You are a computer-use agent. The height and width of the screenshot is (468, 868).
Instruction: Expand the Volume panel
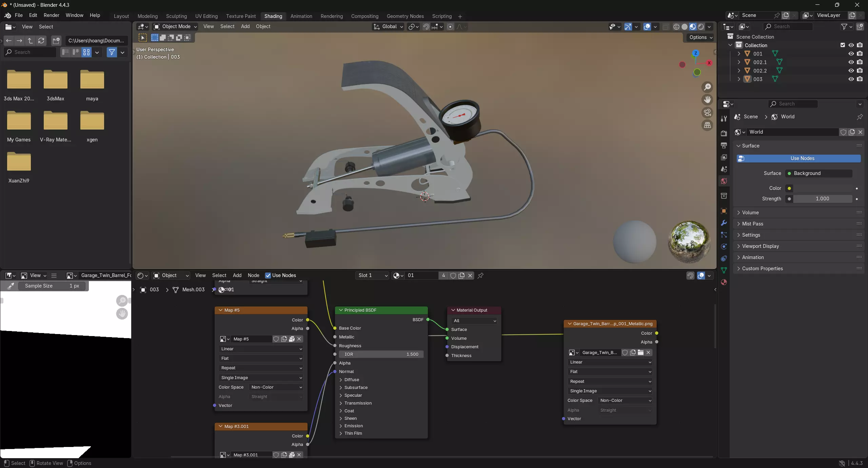[750, 213]
